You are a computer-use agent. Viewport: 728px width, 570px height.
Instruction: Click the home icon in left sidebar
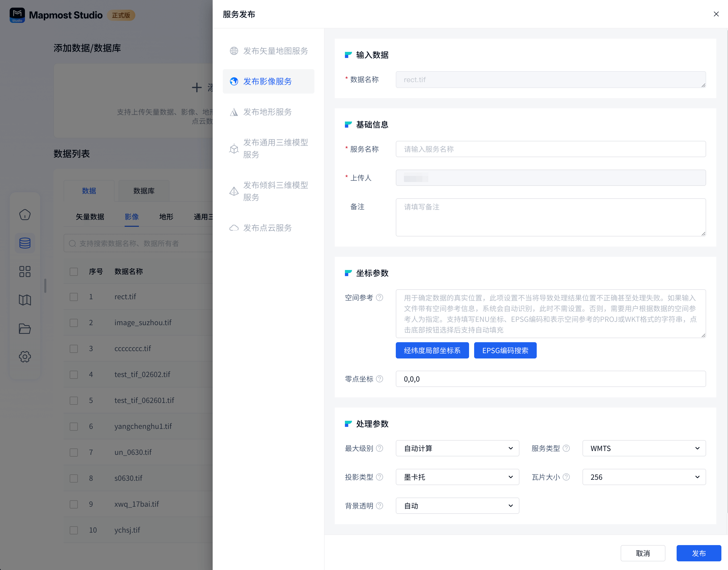point(25,215)
